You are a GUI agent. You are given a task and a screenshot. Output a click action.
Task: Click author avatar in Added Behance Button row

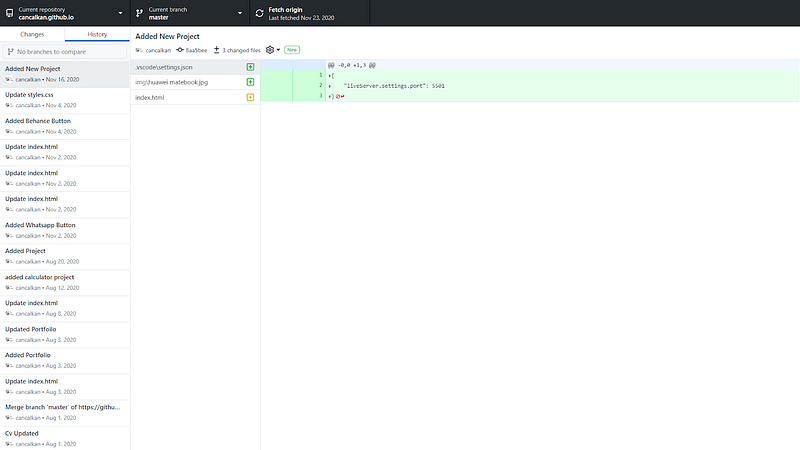tap(9, 132)
